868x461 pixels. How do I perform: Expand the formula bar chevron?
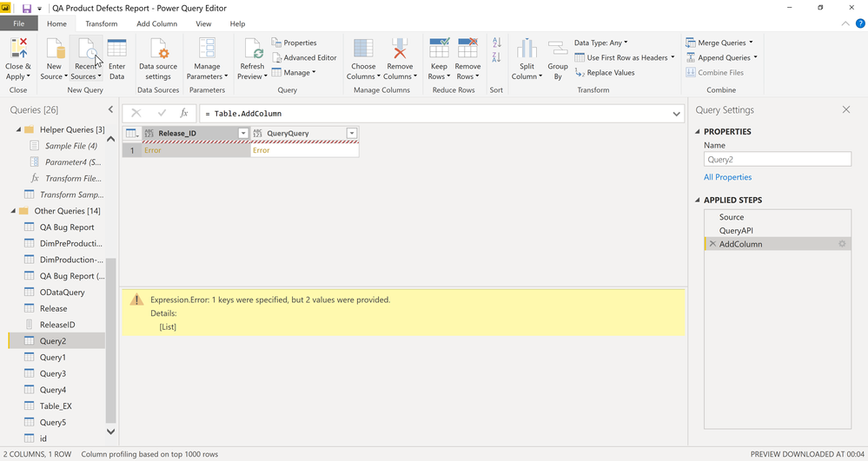(x=677, y=114)
